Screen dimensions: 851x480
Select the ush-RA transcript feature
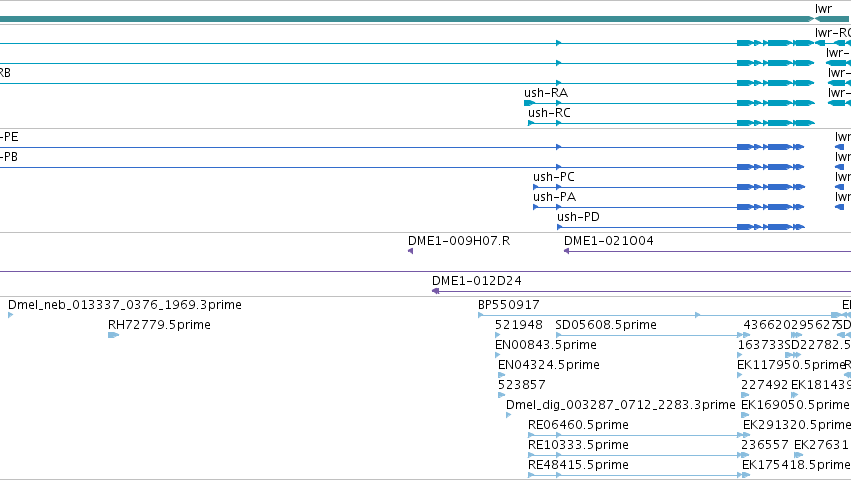pos(669,103)
